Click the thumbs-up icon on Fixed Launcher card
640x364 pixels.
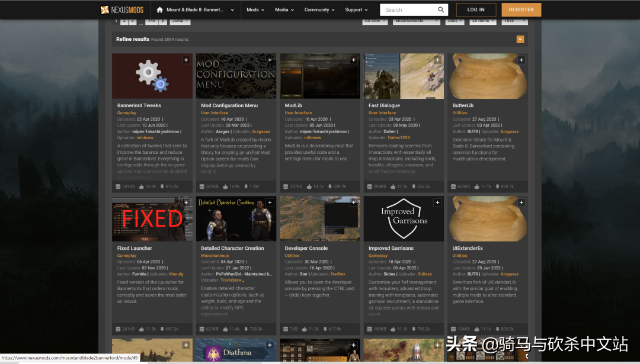141,329
